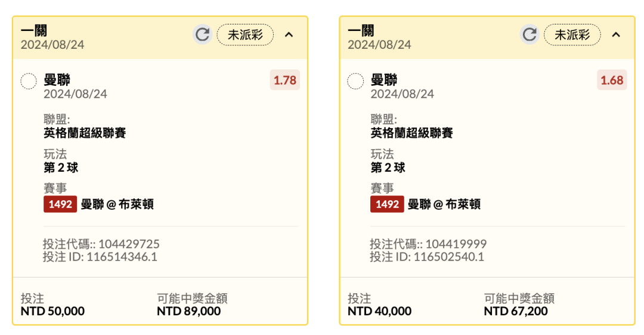Select the 曼聯 radio circle in right card

[355, 81]
